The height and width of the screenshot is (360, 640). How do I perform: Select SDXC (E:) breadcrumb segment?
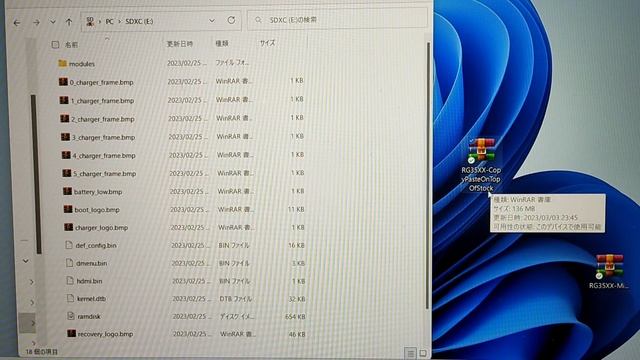139,21
